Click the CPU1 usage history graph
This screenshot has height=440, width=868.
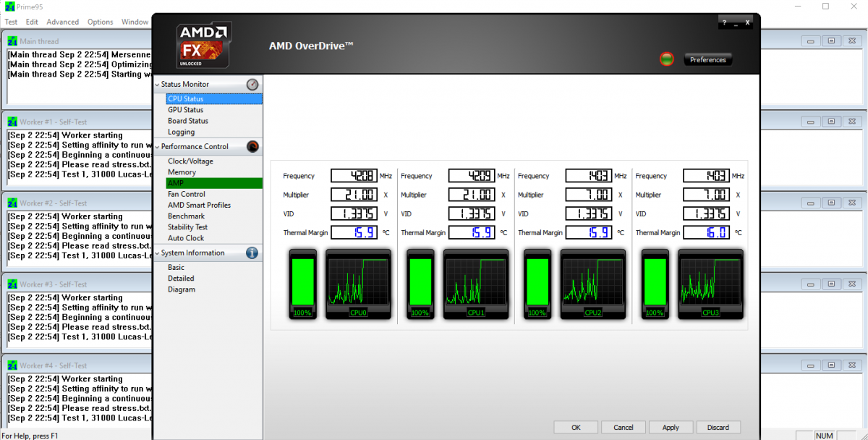(x=475, y=284)
